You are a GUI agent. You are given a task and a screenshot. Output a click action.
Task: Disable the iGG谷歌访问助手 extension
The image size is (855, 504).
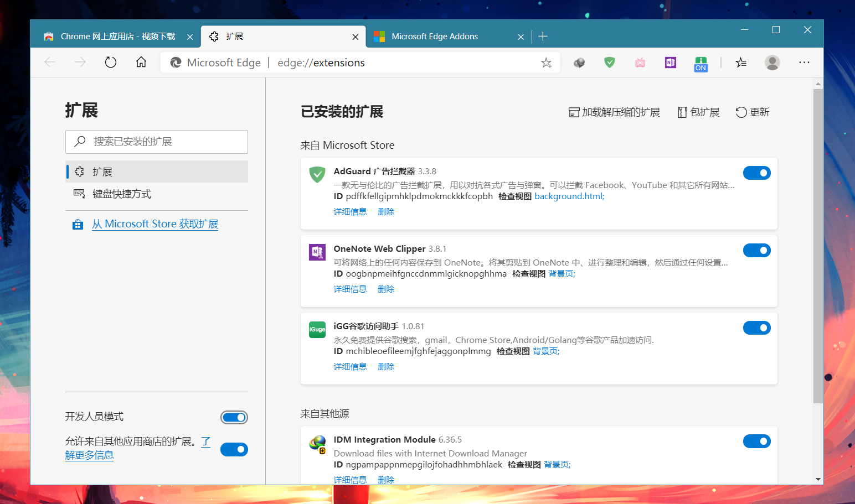[x=757, y=328]
